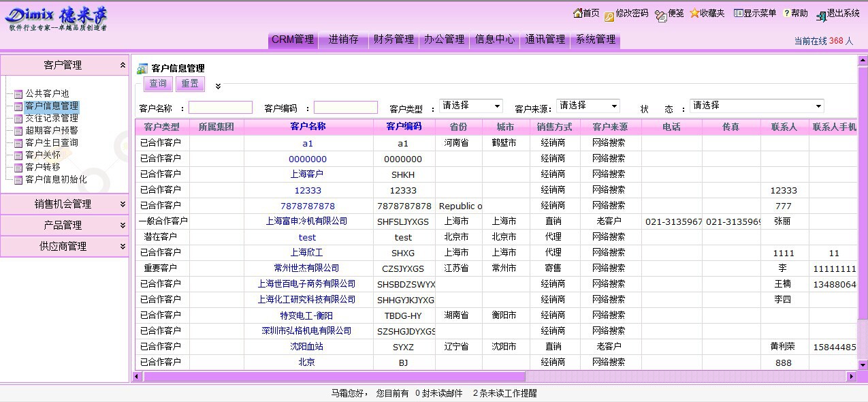Click the 公共客户池 tree icon
This screenshot has width=868, height=402.
pos(18,94)
